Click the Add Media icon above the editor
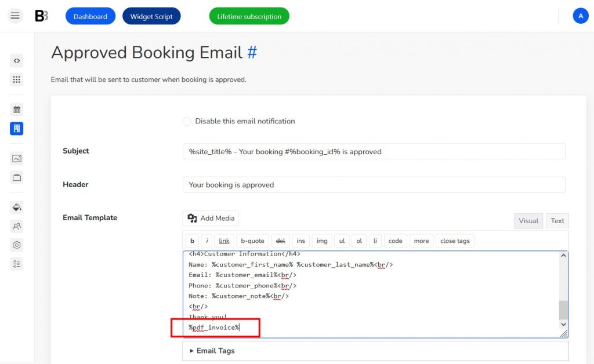Screen dimensions: 594x364 [x=193, y=218]
